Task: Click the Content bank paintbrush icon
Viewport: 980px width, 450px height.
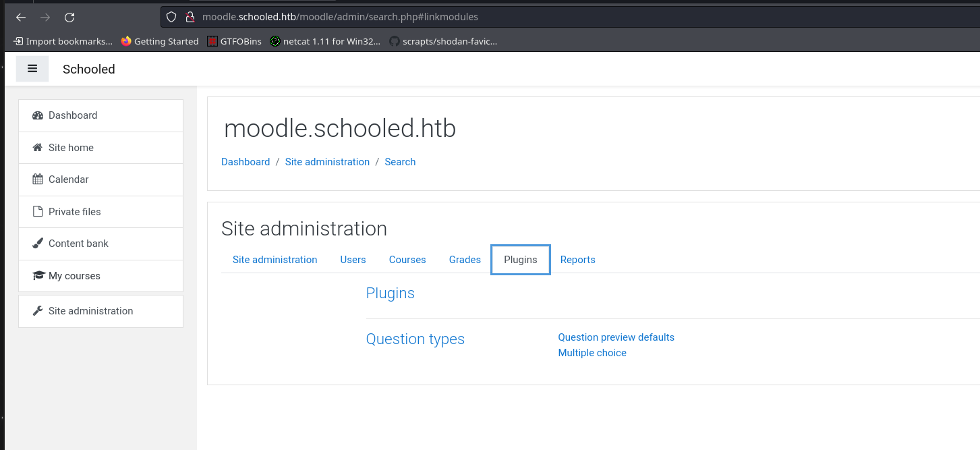Action: [37, 244]
